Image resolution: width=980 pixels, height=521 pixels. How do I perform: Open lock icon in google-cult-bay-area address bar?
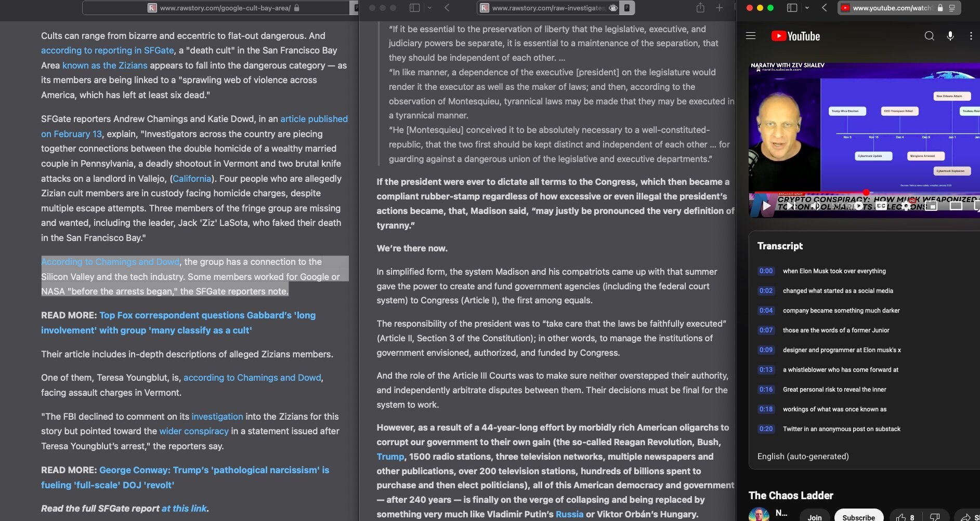tap(296, 8)
